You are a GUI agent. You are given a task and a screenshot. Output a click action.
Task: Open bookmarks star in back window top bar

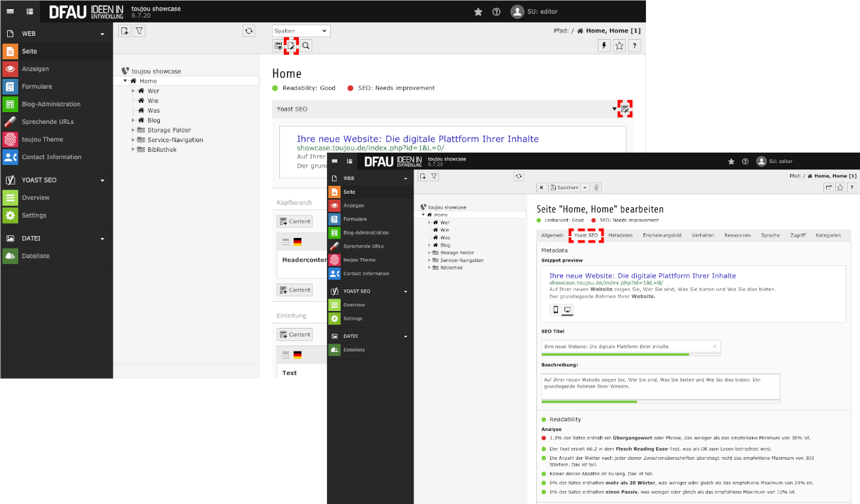click(x=478, y=12)
